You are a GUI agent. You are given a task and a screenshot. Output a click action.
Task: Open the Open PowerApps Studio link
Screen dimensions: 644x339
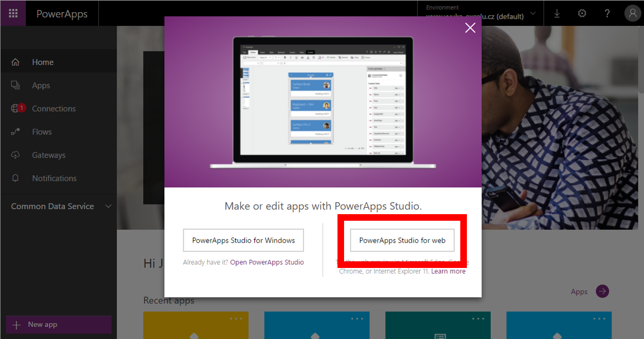point(267,262)
